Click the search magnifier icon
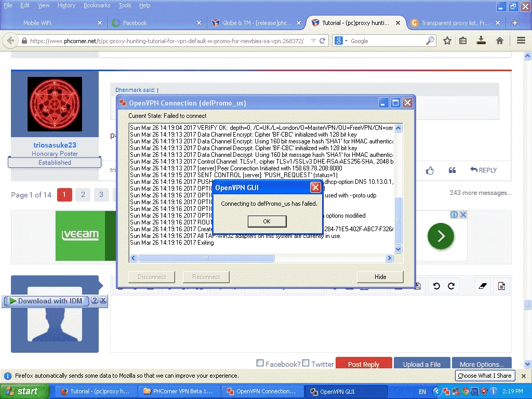The image size is (532, 399). coord(430,41)
